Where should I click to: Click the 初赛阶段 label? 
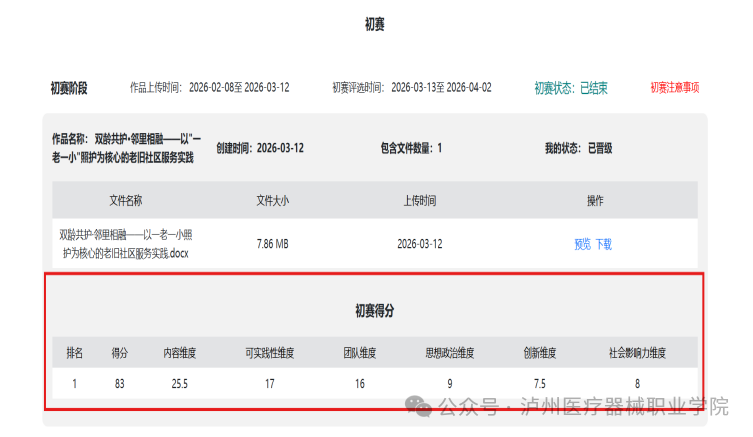(x=69, y=88)
